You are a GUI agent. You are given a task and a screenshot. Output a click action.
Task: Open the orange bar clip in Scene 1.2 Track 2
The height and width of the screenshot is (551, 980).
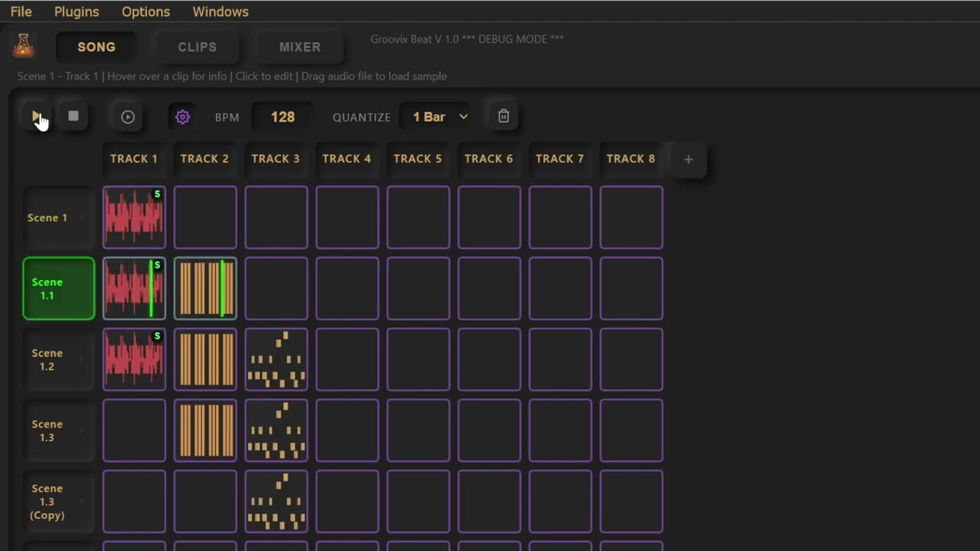click(205, 360)
